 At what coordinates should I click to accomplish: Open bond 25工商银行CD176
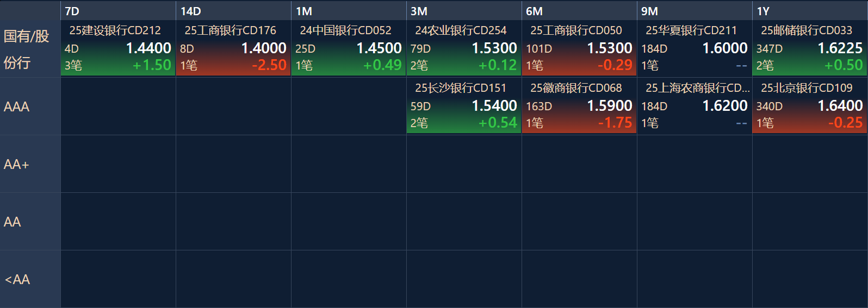231,30
